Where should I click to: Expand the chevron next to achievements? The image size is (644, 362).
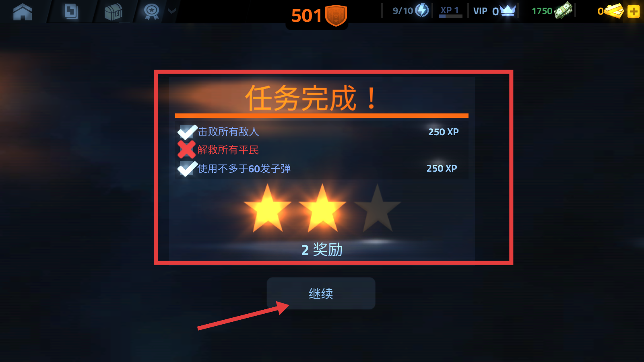(x=172, y=11)
